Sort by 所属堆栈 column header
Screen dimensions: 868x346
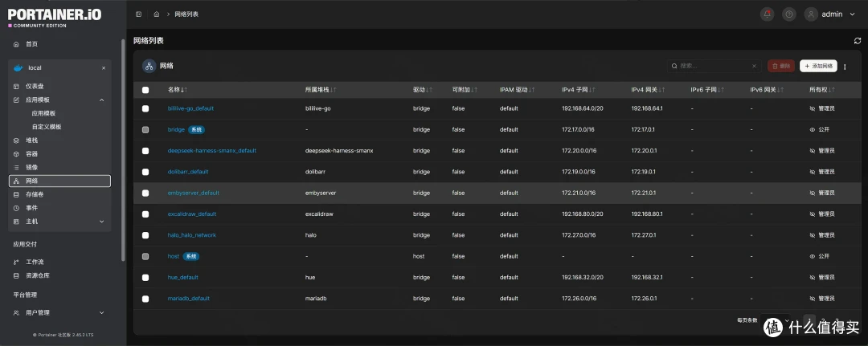(321, 90)
